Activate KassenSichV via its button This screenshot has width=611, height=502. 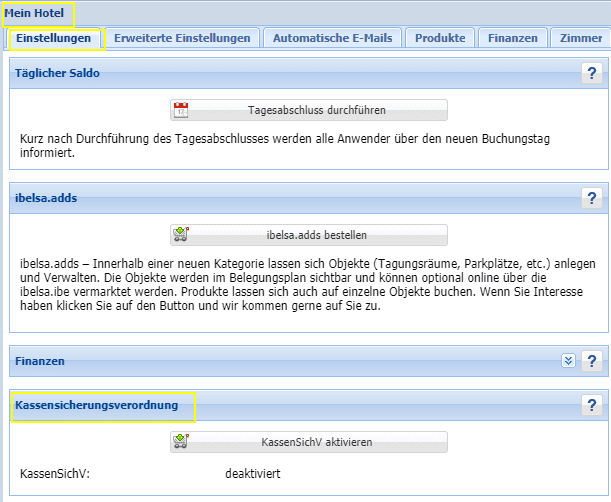click(308, 441)
